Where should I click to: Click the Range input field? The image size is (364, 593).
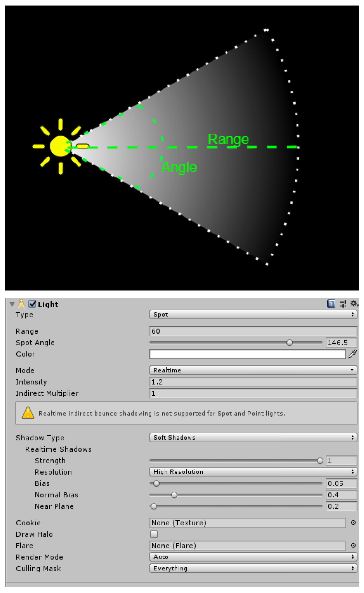click(x=253, y=331)
